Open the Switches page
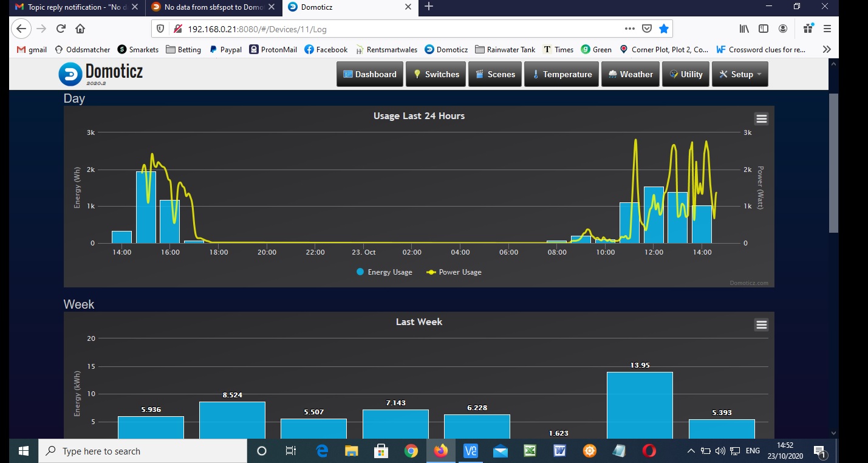Screen dimensions: 868x463 436,74
